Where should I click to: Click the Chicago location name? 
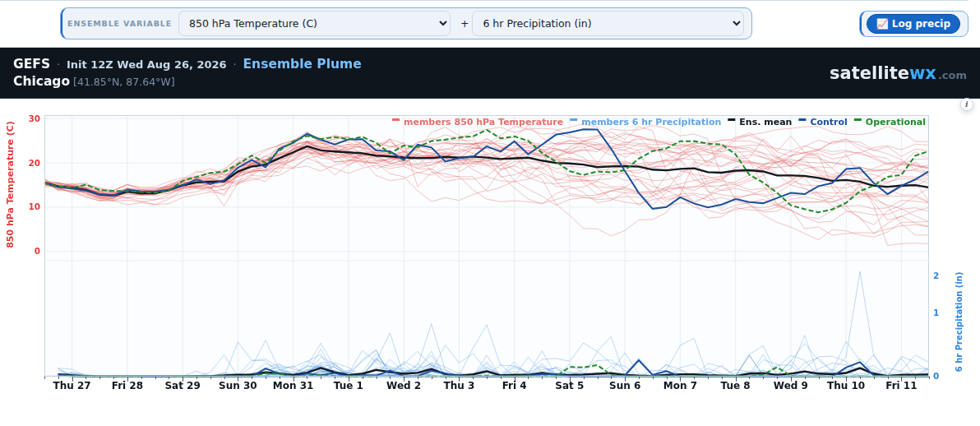(41, 81)
